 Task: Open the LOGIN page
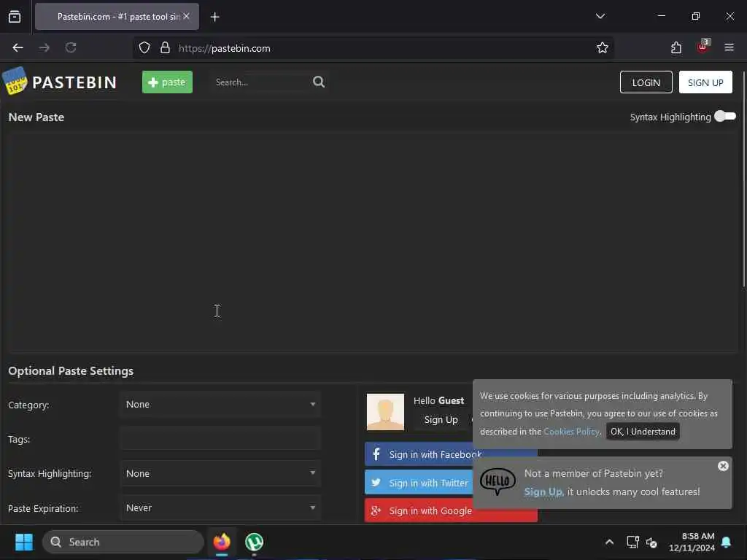coord(646,82)
